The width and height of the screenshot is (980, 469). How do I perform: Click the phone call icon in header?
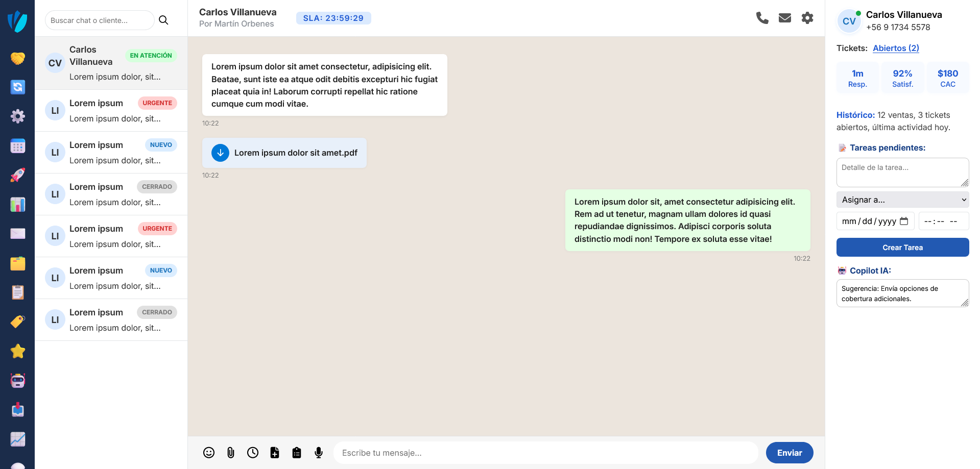click(x=762, y=18)
